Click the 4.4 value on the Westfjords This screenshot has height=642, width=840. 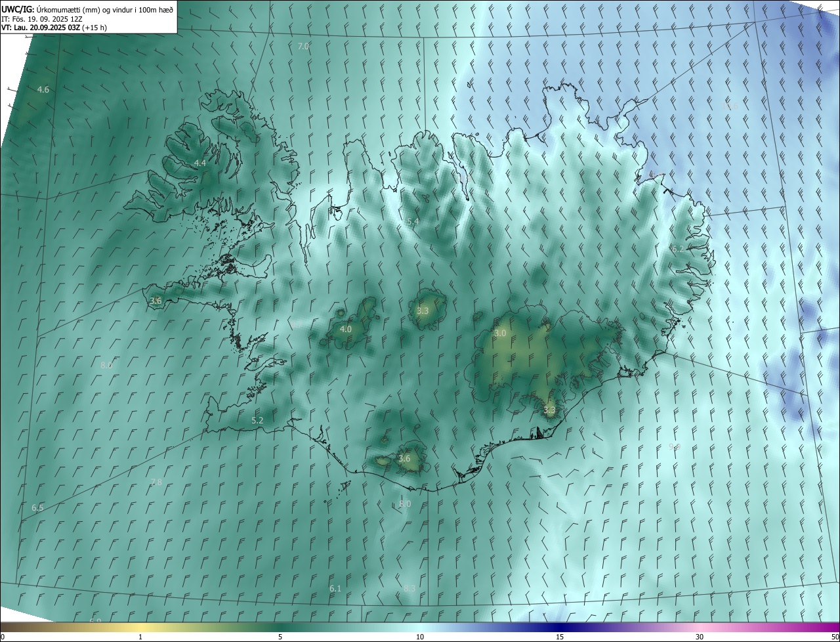tap(200, 163)
